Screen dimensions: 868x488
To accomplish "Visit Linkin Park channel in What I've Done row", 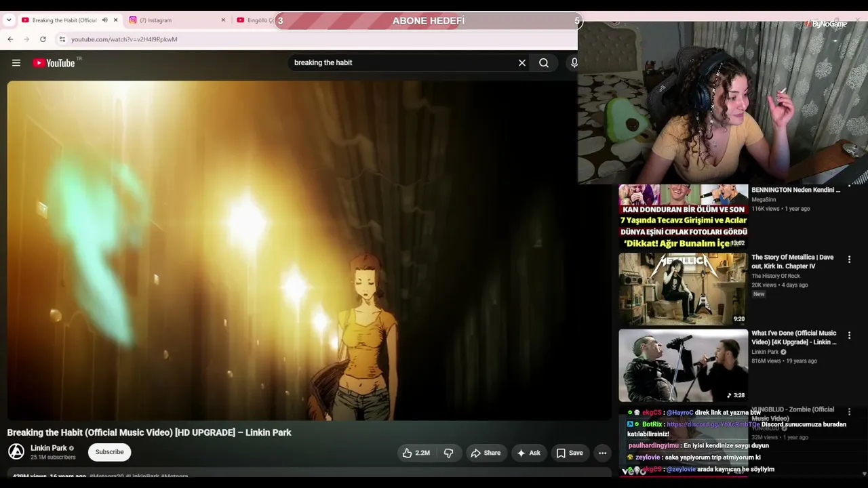I will [x=765, y=352].
